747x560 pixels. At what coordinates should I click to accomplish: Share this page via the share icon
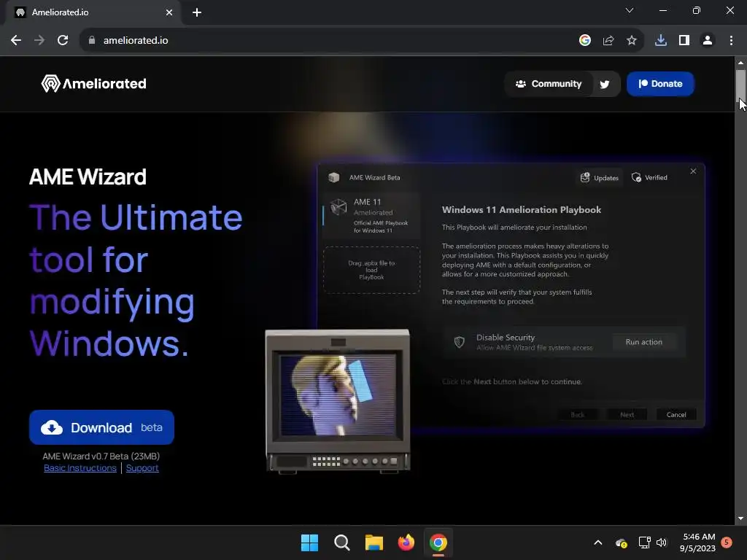(x=608, y=41)
